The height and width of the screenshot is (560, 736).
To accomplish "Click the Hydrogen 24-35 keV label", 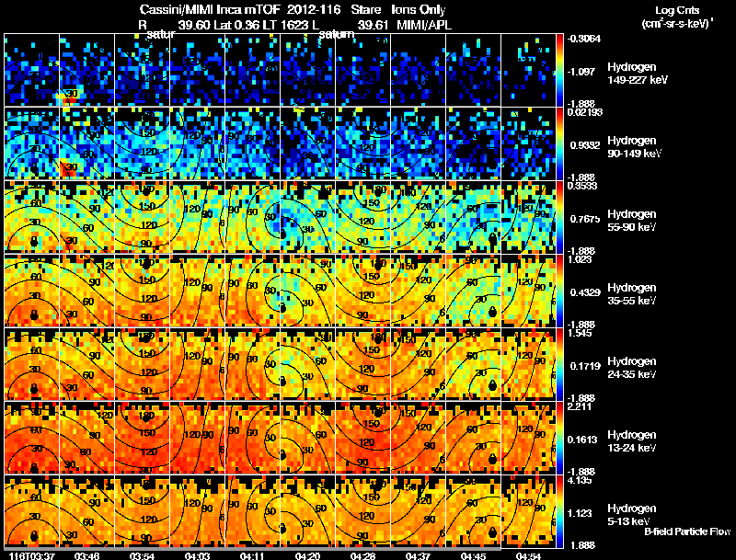I will coord(632,368).
